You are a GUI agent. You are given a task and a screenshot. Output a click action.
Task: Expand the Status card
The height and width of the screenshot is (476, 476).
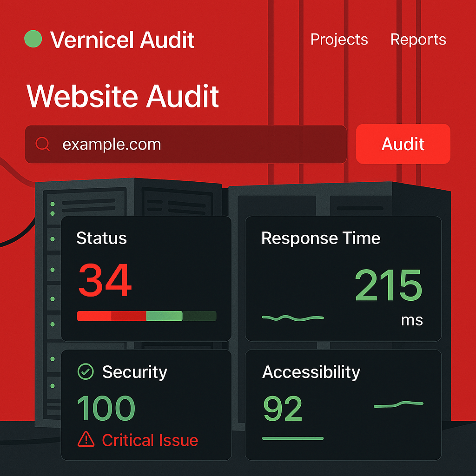(146, 278)
